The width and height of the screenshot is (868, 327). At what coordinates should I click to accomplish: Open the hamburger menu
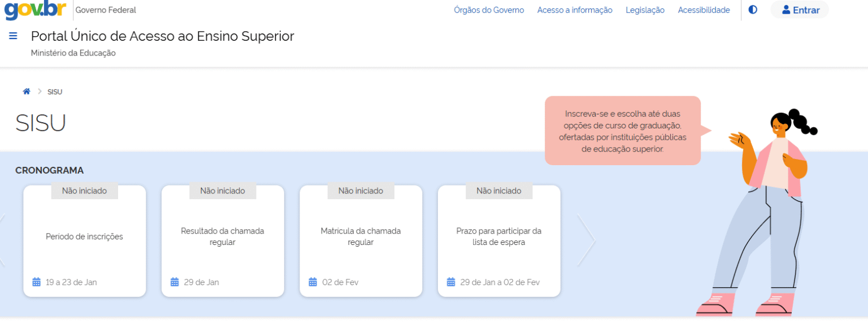click(x=14, y=36)
